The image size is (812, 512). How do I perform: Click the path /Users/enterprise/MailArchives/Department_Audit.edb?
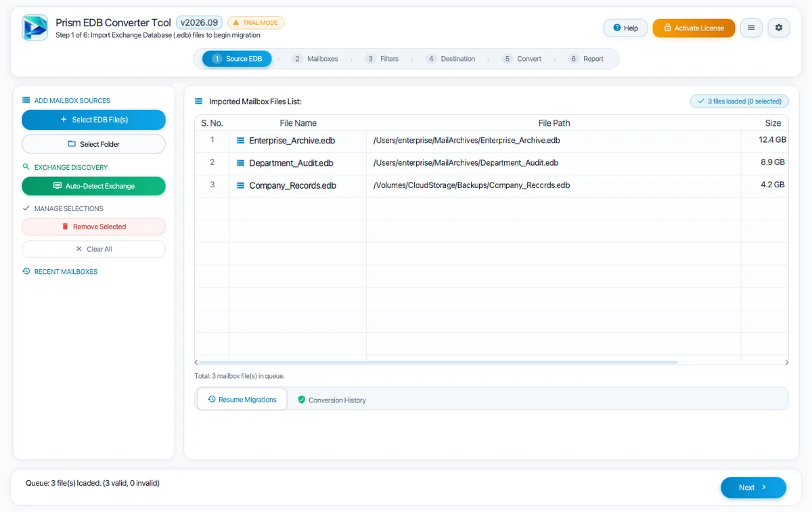click(466, 163)
